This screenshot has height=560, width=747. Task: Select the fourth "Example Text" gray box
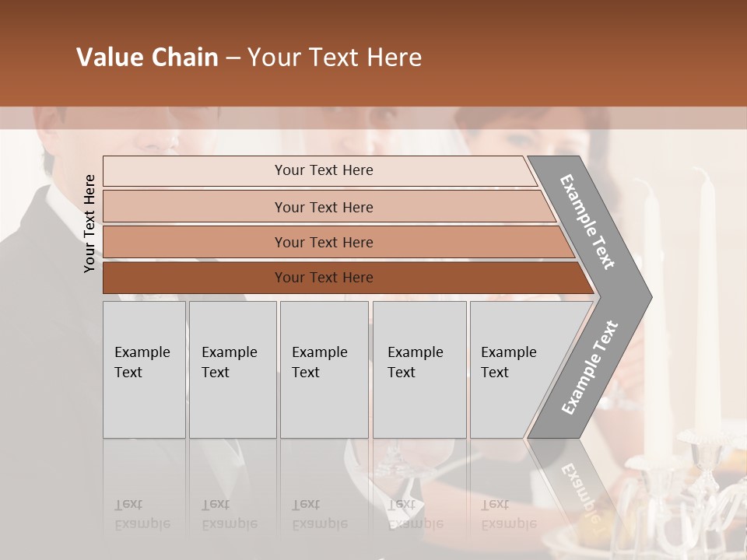[x=419, y=369]
